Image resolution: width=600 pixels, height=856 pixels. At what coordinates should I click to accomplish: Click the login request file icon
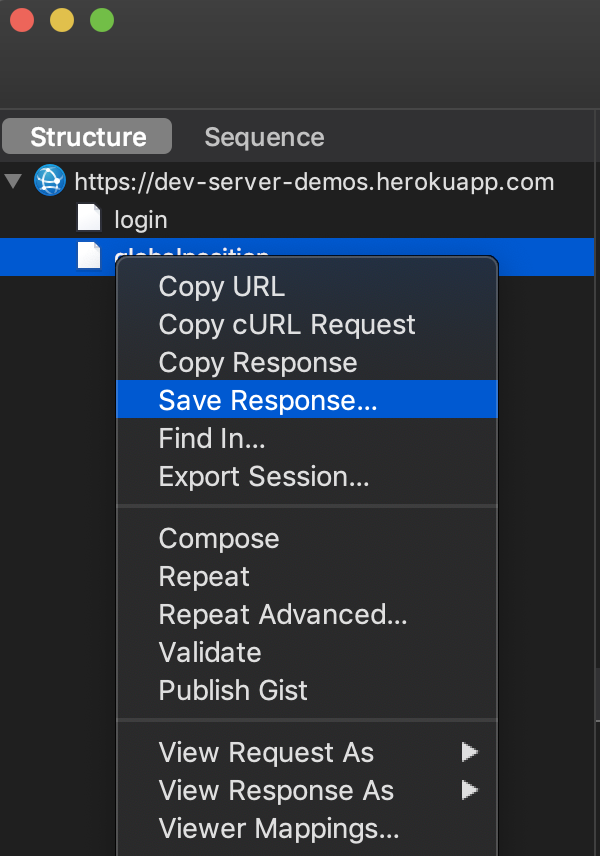point(89,218)
